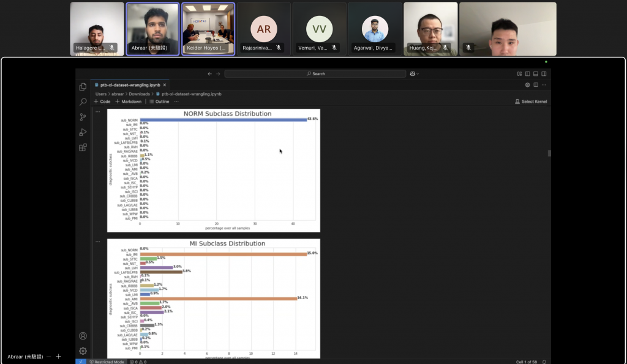This screenshot has height=364, width=627.
Task: Open the Run and Debug view
Action: [83, 132]
